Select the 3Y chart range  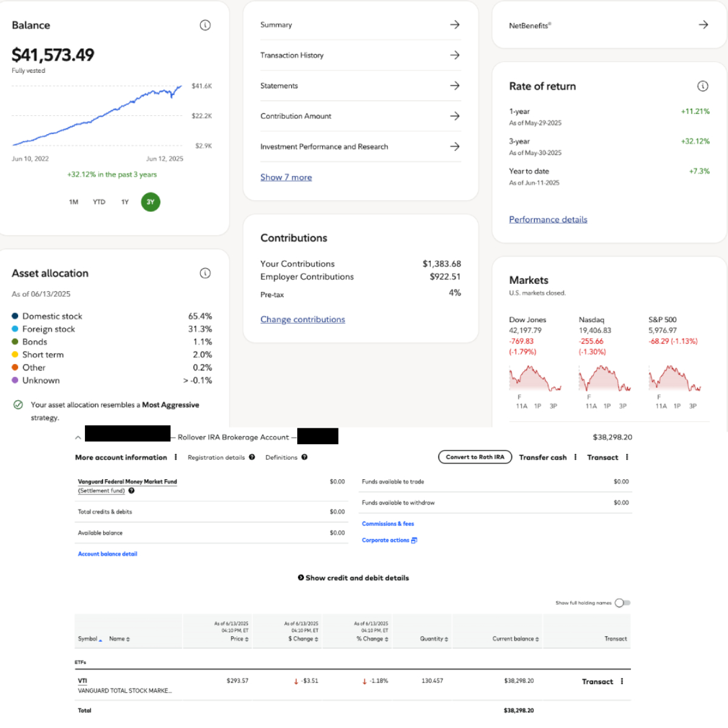click(x=150, y=202)
